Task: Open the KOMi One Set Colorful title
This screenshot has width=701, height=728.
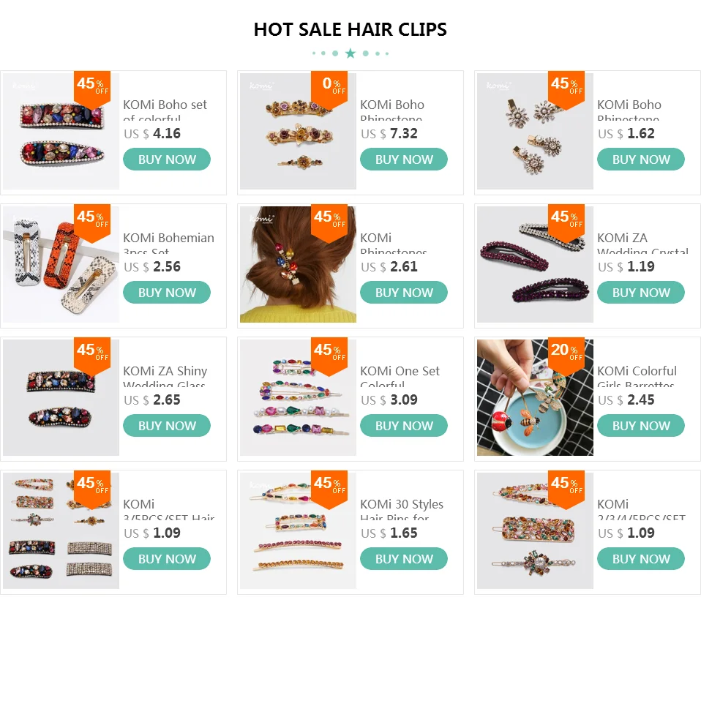Action: 400,378
